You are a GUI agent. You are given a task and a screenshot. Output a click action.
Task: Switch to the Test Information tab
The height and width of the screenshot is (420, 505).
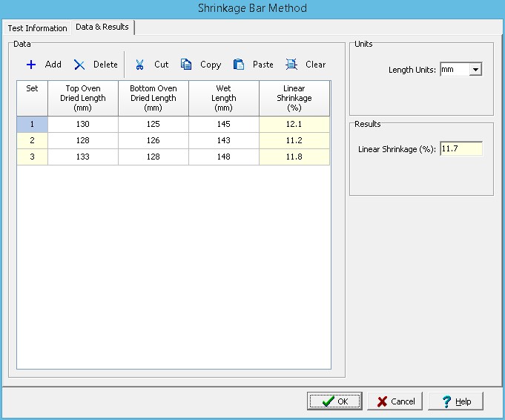pos(37,28)
